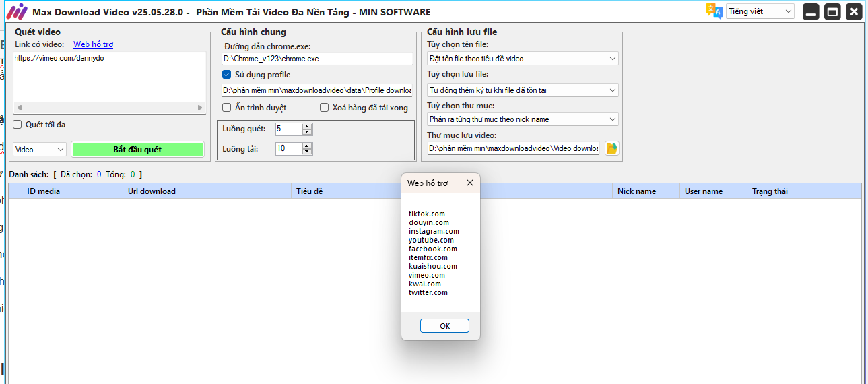The width and height of the screenshot is (868, 384).
Task: Expand the Tùy chọn tên file dropdown
Action: pyautogui.click(x=523, y=59)
